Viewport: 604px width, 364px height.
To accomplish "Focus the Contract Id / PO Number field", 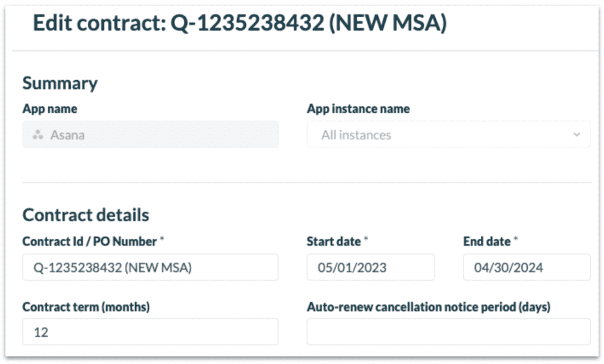I will tap(150, 267).
